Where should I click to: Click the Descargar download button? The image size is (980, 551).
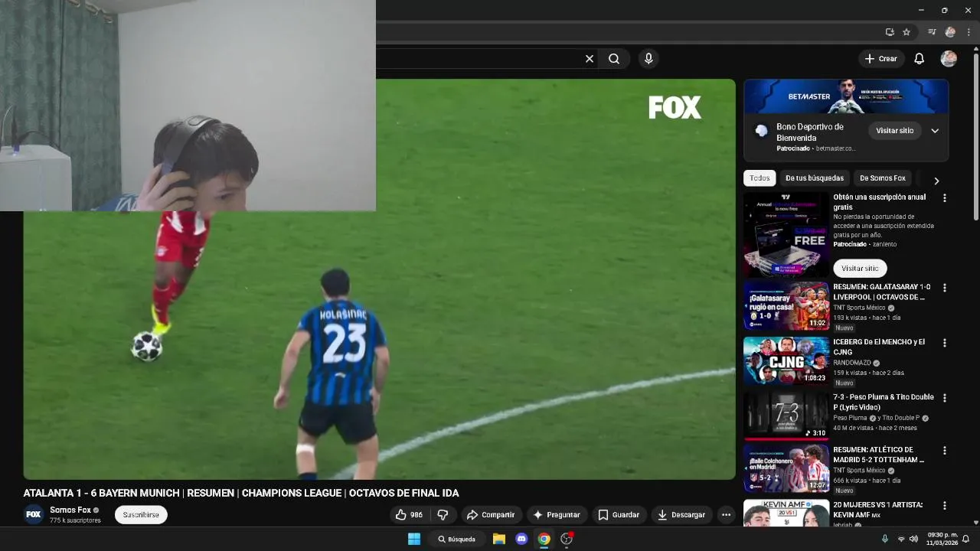tap(681, 515)
